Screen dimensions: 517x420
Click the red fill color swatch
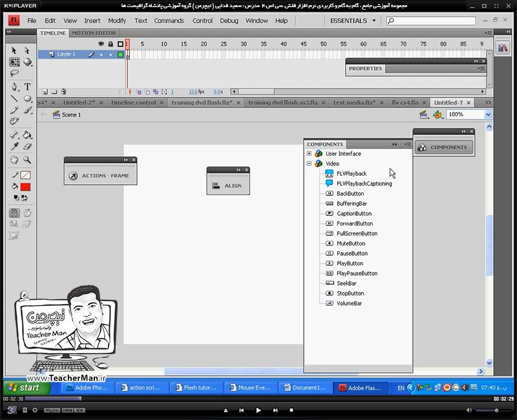25,187
